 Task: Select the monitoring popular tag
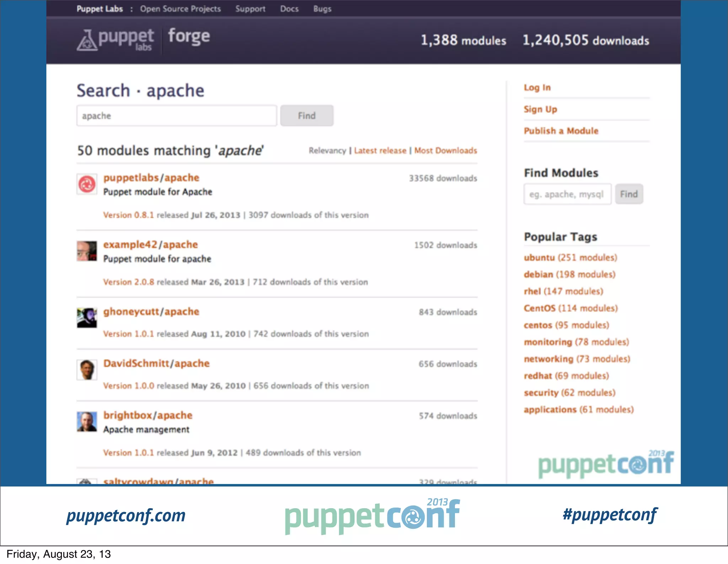pyautogui.click(x=576, y=342)
